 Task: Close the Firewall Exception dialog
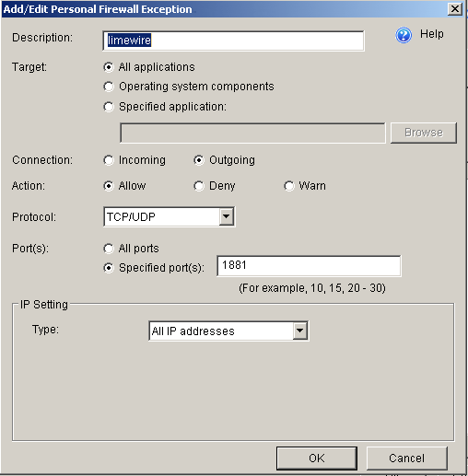point(455,9)
